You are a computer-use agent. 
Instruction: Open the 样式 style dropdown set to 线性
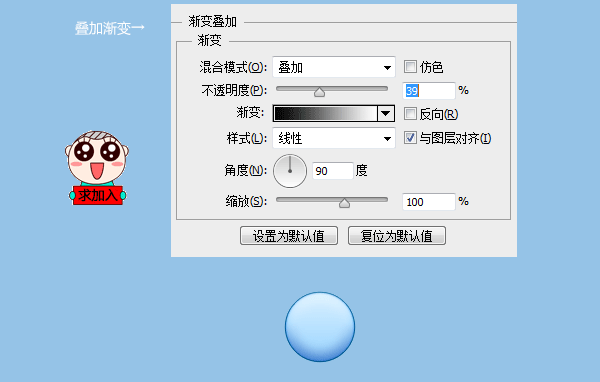[x=334, y=138]
